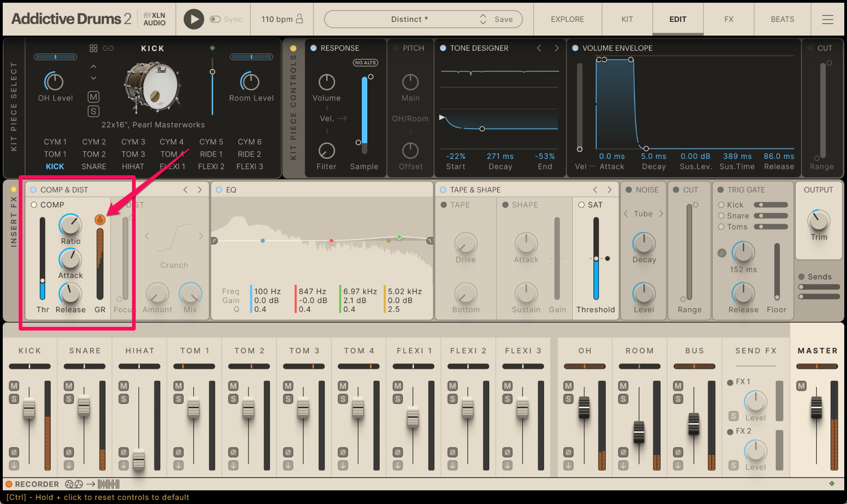Viewport: 847px width, 504px height.
Task: Select the EDIT tab
Action: 678,19
